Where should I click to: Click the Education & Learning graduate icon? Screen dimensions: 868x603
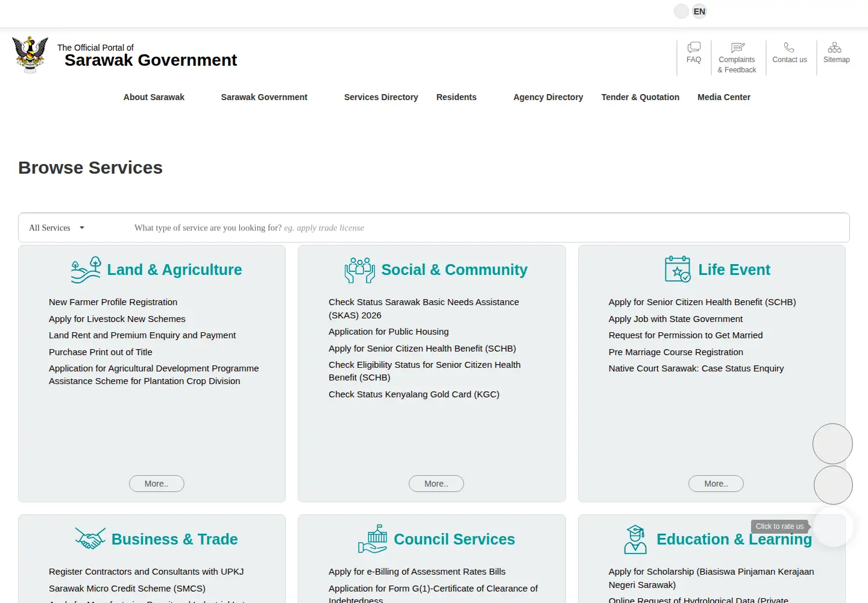(635, 539)
